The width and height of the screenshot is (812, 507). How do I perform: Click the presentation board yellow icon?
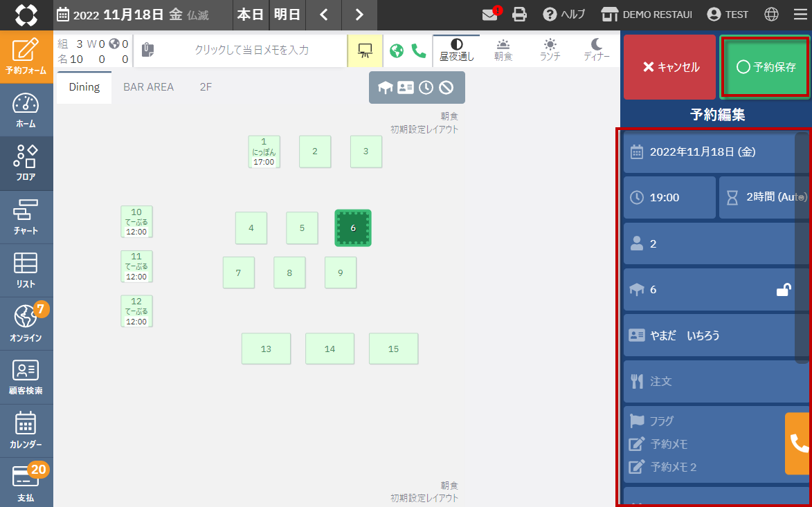[365, 50]
